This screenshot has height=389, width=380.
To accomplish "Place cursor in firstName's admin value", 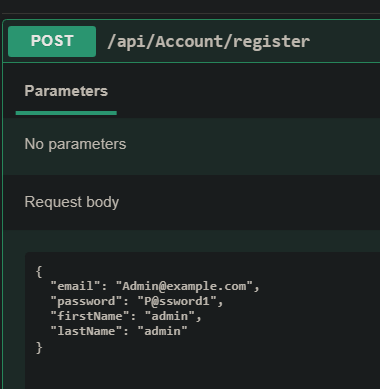I will (170, 316).
